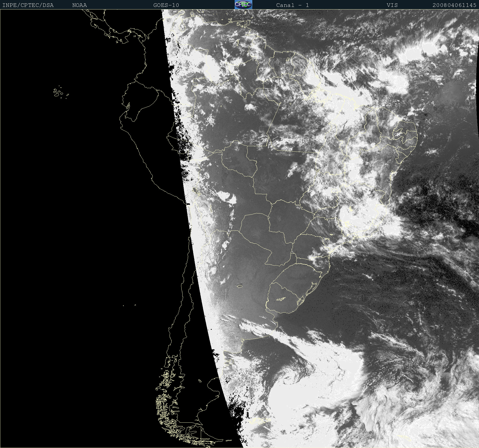Click the INPE/CPTEC/DSA header text
The image size is (479, 448).
(x=28, y=5)
